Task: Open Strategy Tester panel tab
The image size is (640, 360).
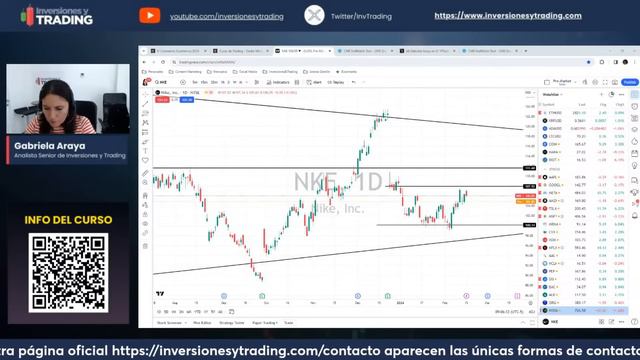Action: point(231,323)
